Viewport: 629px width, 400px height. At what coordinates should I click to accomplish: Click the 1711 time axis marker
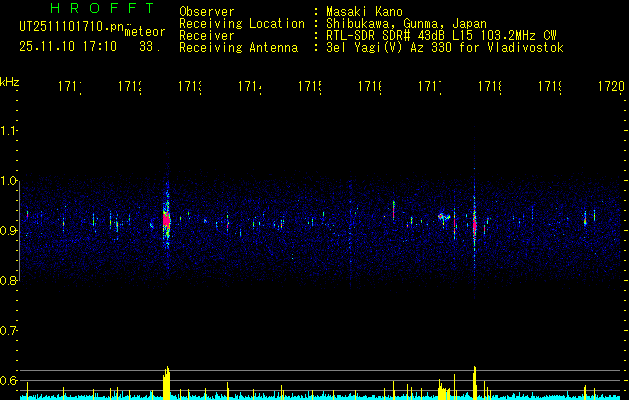click(x=70, y=87)
